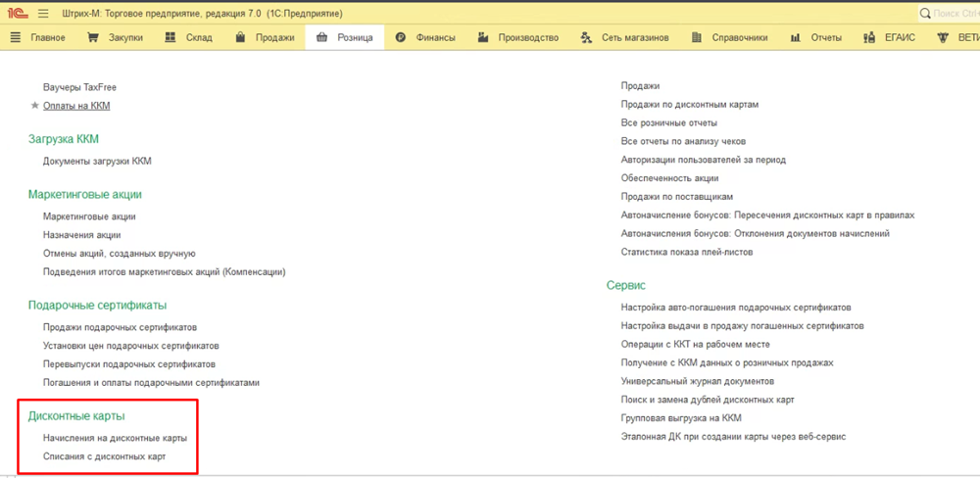Click the 1C logo icon
980x478 pixels.
pyautogui.click(x=17, y=13)
